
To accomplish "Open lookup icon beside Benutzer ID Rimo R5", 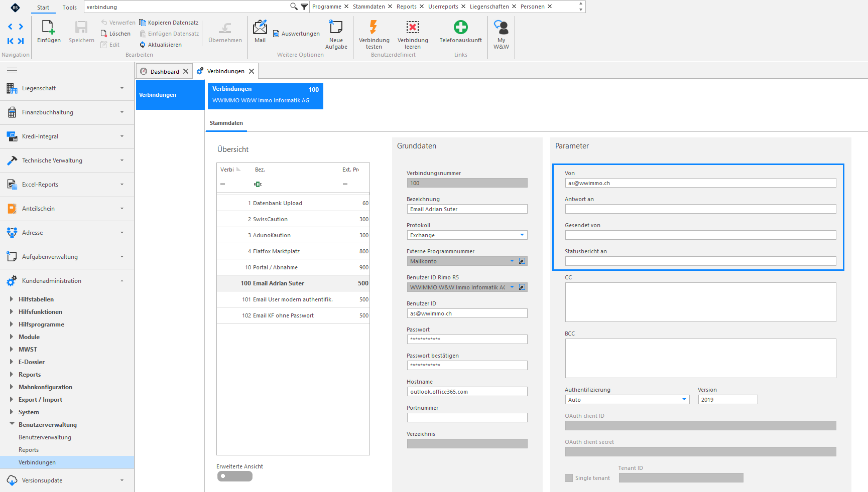I will pos(522,287).
